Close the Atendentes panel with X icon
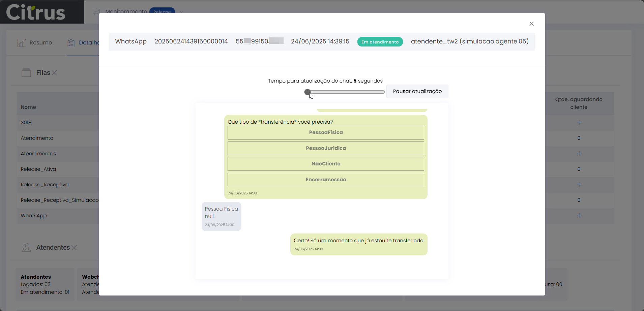Screen dimensions: 644x311 pos(74,248)
